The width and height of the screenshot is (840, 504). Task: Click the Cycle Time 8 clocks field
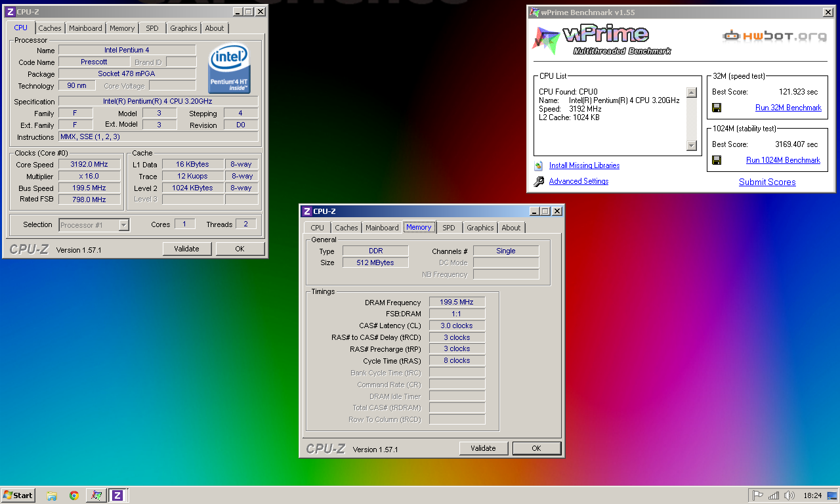click(x=457, y=360)
